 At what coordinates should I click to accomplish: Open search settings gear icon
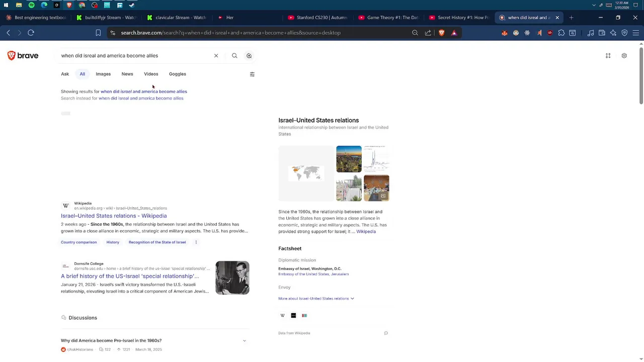coord(624,56)
